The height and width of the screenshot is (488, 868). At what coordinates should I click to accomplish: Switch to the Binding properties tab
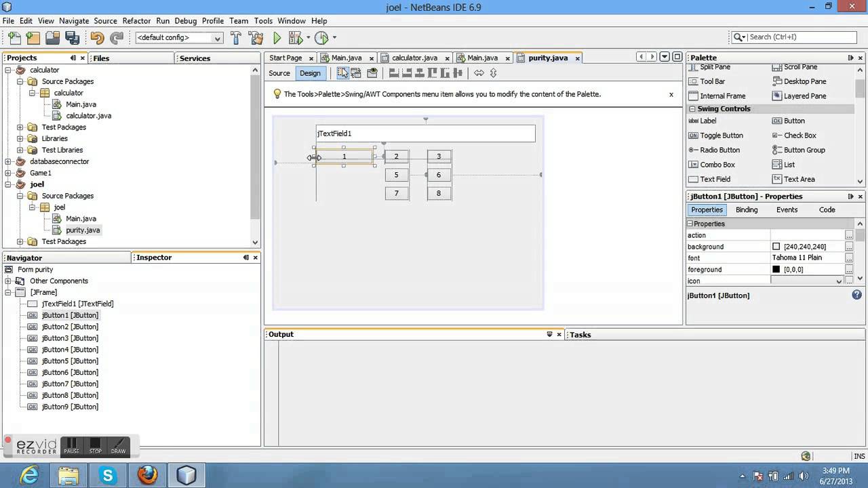point(747,210)
